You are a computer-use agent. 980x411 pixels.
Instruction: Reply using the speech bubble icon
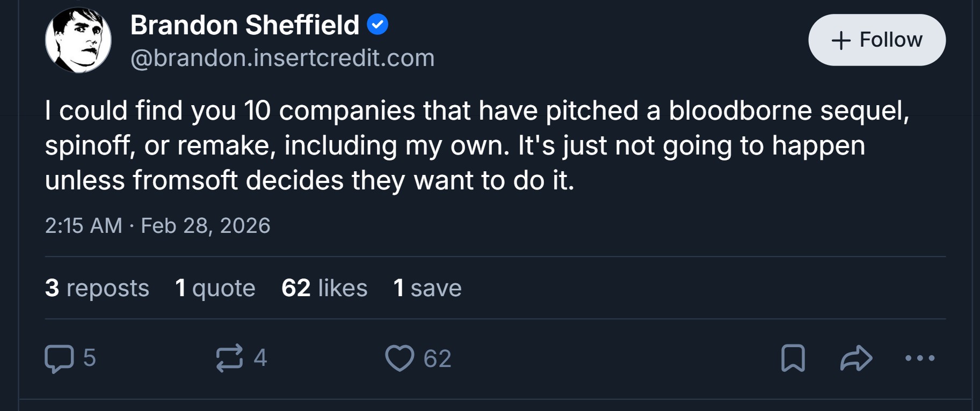tap(59, 358)
